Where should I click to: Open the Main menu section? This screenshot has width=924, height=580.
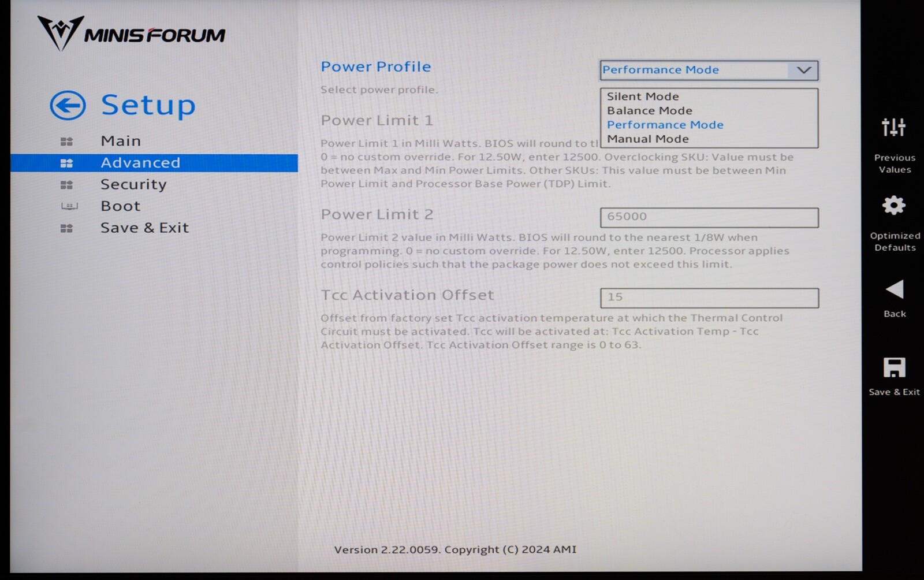click(121, 142)
